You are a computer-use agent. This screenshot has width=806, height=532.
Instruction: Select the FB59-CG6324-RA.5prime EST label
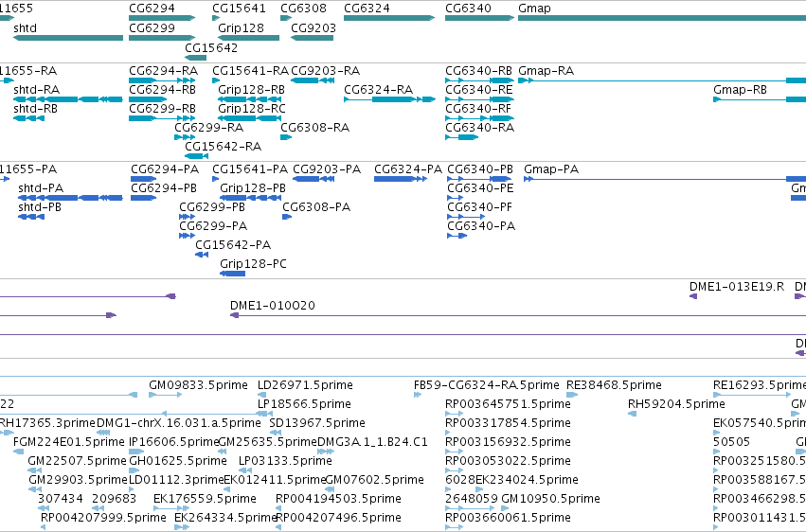(486, 384)
